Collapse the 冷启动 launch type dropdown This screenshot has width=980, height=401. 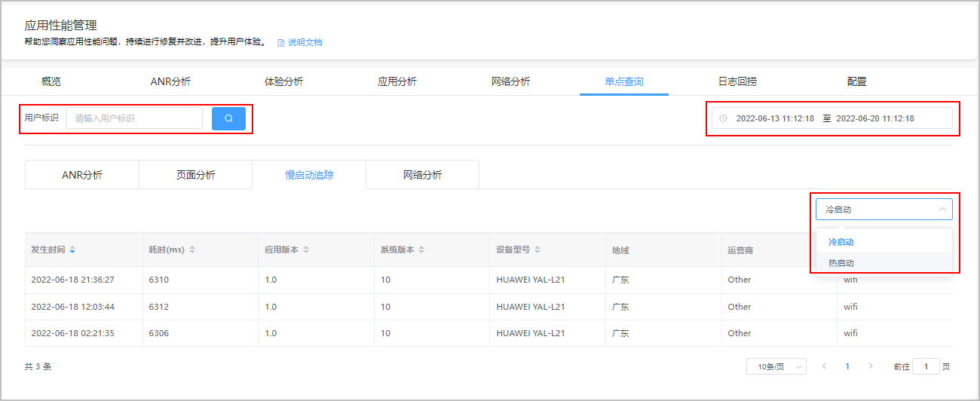(x=942, y=210)
